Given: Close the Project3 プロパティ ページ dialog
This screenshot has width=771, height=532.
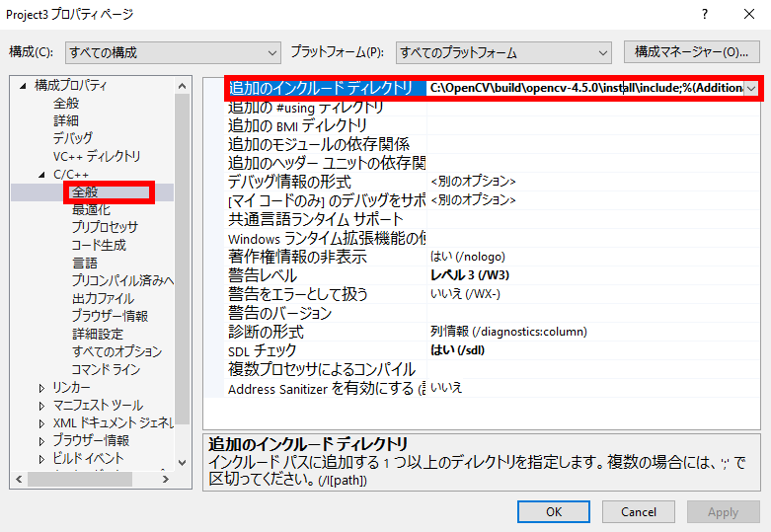Looking at the screenshot, I should click(x=749, y=14).
